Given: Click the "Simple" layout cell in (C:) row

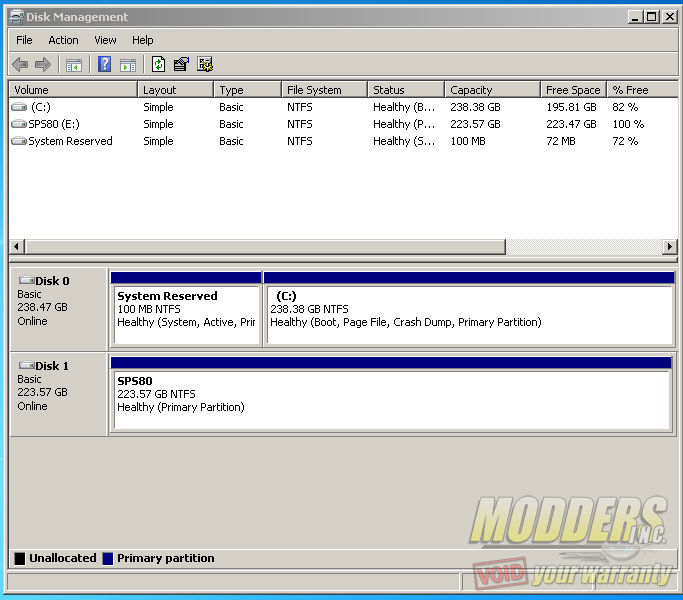Looking at the screenshot, I should (158, 107).
